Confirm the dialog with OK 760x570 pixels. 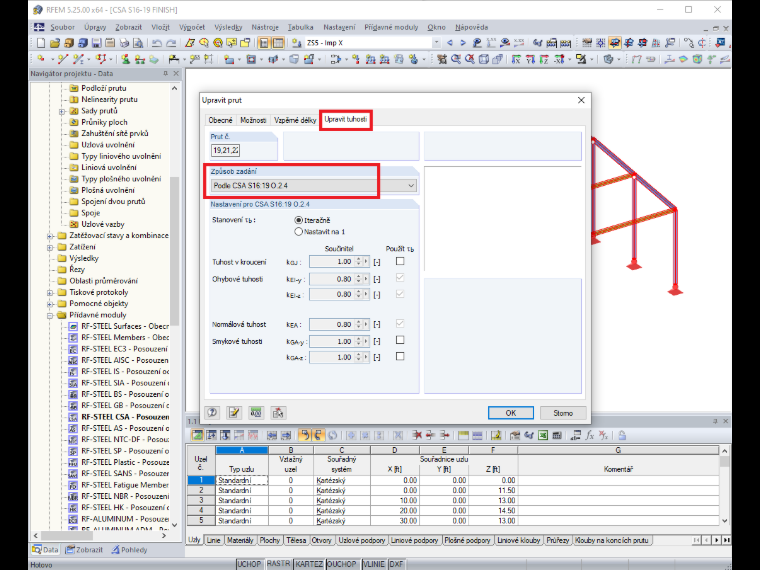511,413
